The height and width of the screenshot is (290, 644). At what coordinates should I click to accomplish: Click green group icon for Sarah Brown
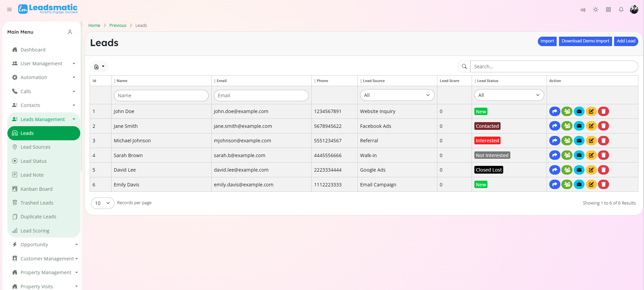coord(567,155)
